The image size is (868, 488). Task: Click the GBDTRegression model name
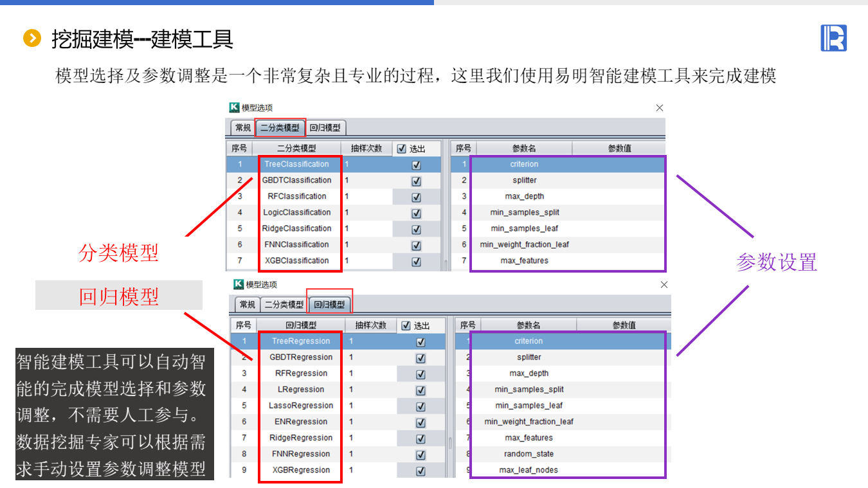(301, 357)
